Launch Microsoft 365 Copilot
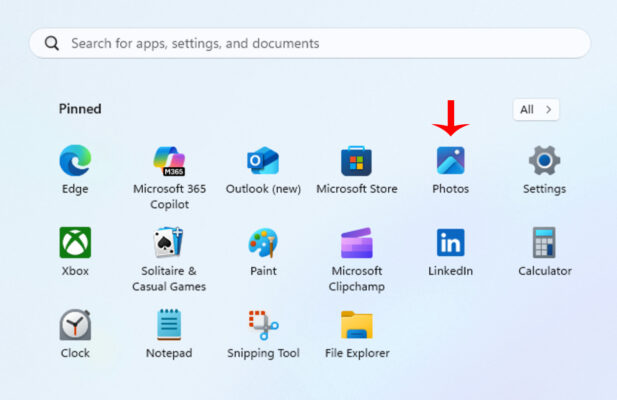This screenshot has height=400, width=617. point(169,161)
